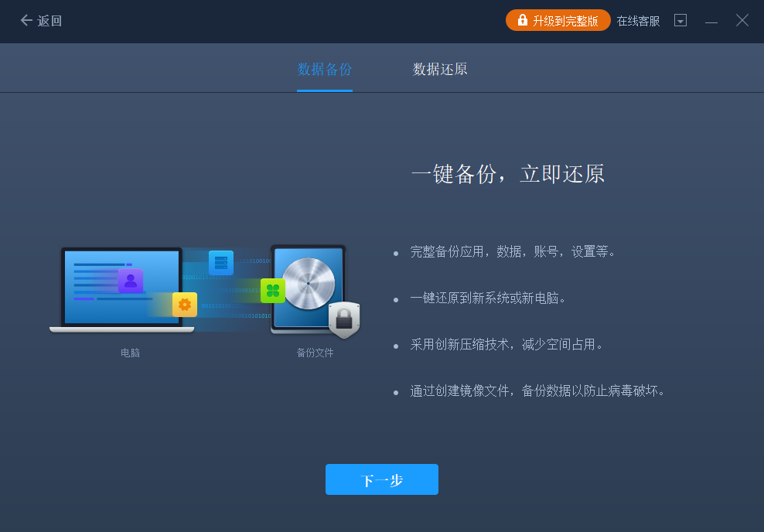Click the green app icon in the transfer stream
764x532 pixels.
pyautogui.click(x=272, y=289)
